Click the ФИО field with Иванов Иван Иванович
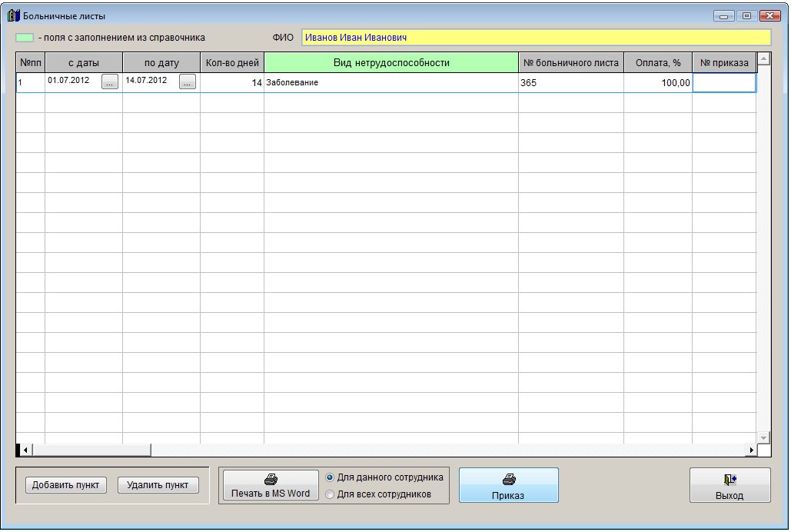This screenshot has width=791, height=532. [537, 38]
